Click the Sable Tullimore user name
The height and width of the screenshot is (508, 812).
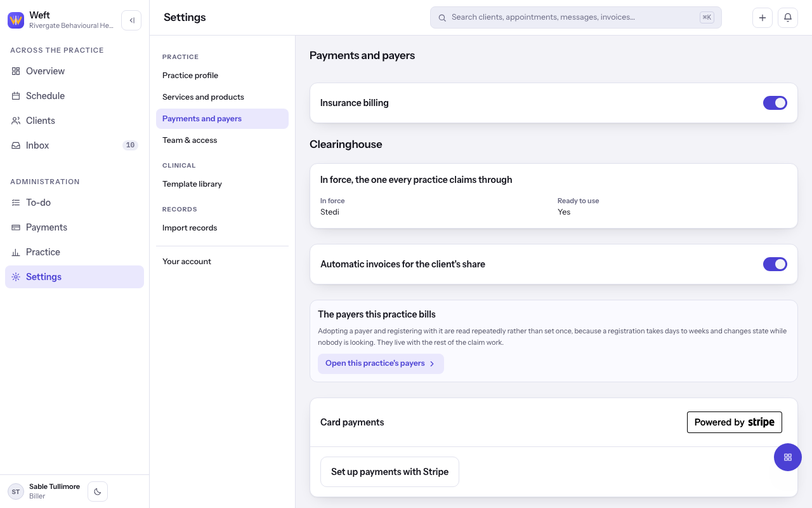click(x=55, y=486)
